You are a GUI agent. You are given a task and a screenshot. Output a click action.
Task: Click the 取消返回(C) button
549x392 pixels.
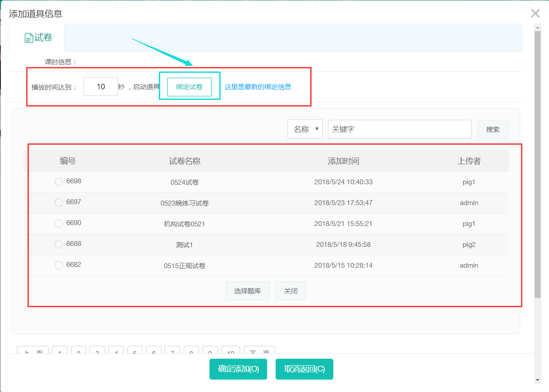(x=304, y=369)
